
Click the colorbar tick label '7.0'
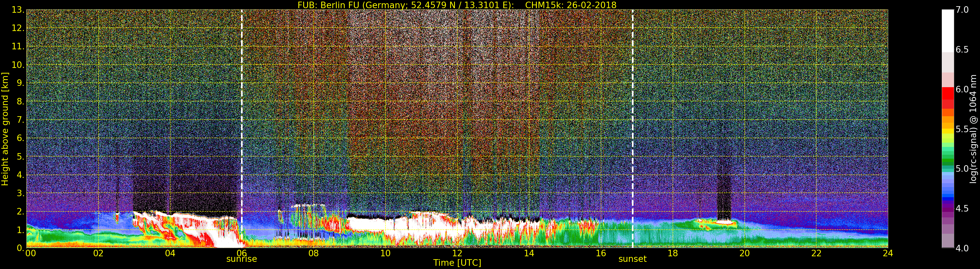962,10
